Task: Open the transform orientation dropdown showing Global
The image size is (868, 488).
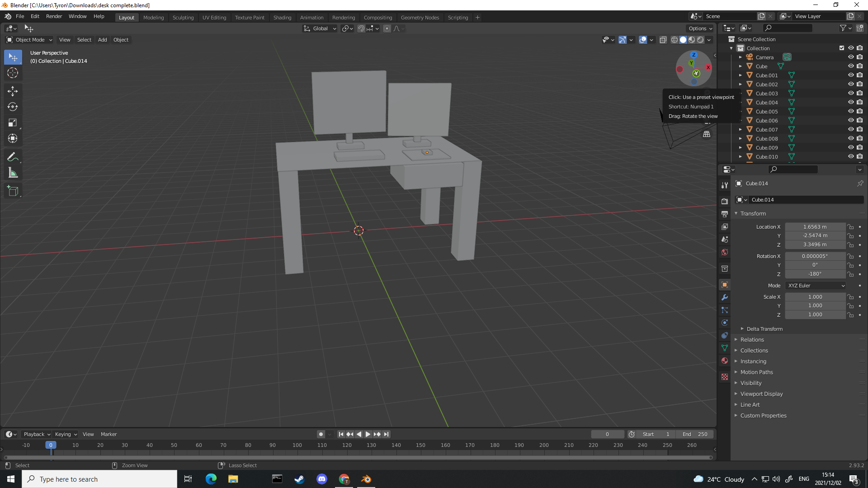Action: point(320,28)
